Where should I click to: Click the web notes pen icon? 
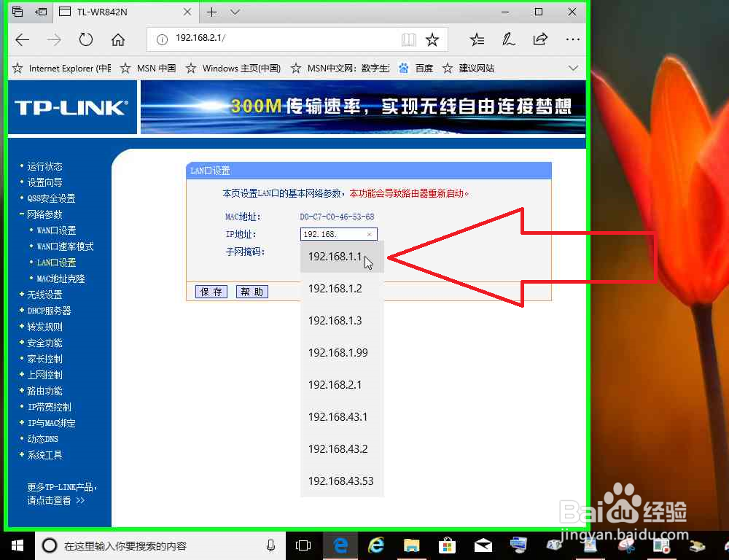508,40
